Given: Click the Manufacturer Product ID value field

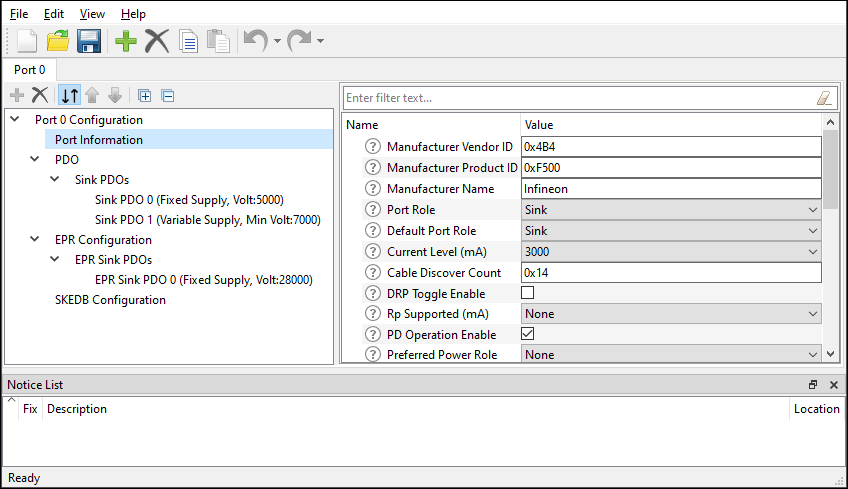Looking at the screenshot, I should [x=671, y=167].
